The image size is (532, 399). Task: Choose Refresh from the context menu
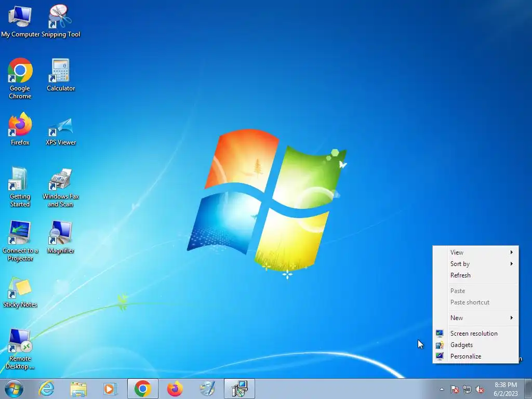(x=476, y=275)
